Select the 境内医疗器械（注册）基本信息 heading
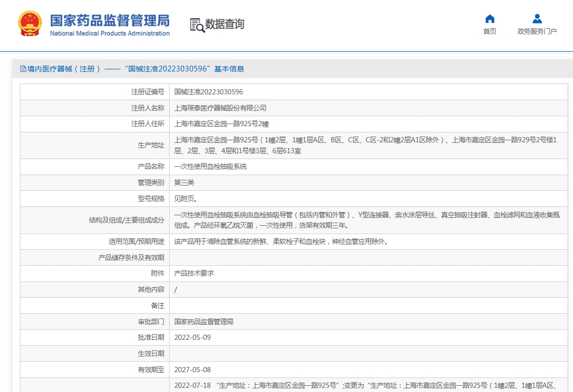This screenshot has height=392, width=573. [136, 69]
